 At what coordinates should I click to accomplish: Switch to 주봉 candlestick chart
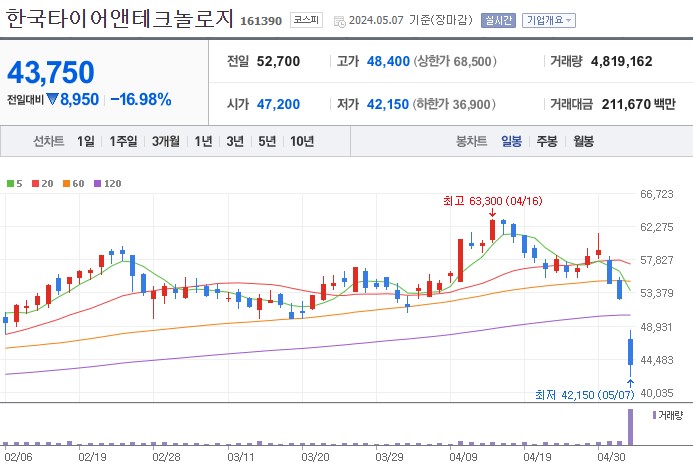click(x=547, y=141)
